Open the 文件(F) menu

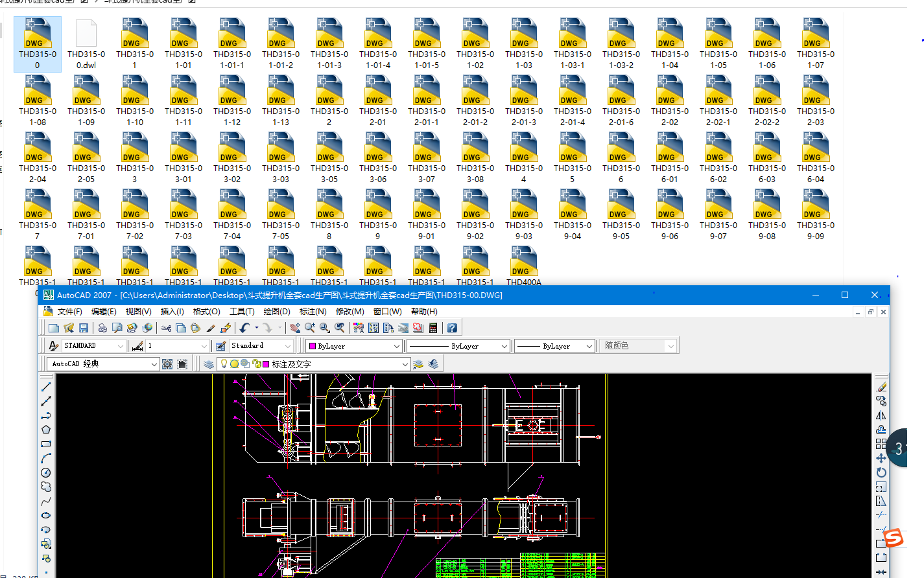(69, 312)
